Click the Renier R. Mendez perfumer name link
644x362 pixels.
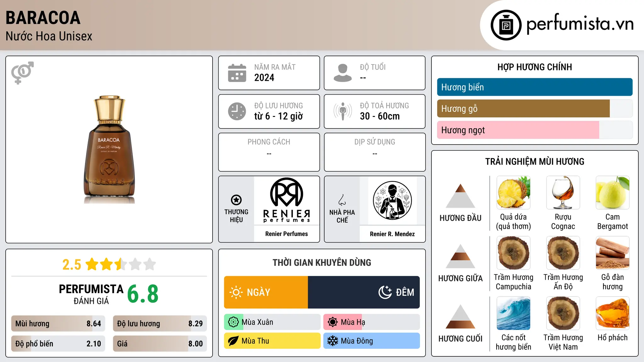(x=392, y=234)
